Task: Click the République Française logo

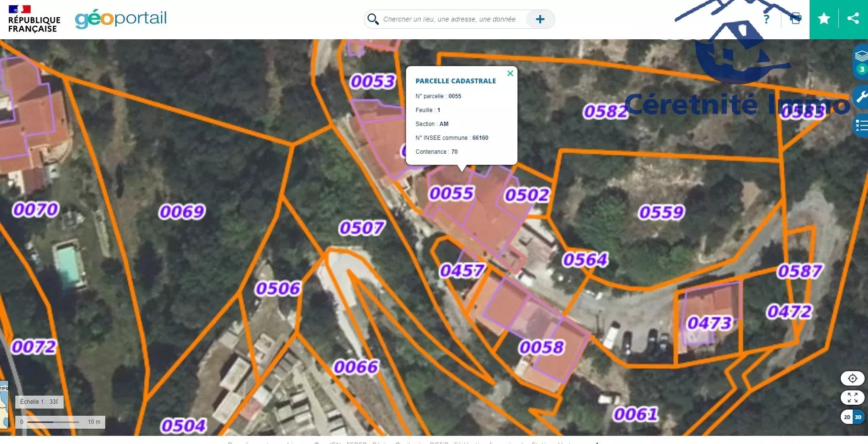Action: 34,19
